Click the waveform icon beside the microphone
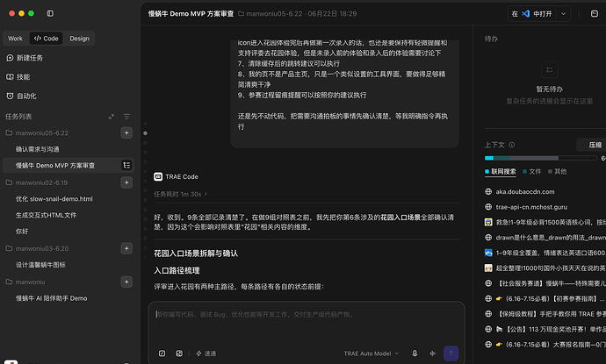The image size is (606, 364). point(432,353)
